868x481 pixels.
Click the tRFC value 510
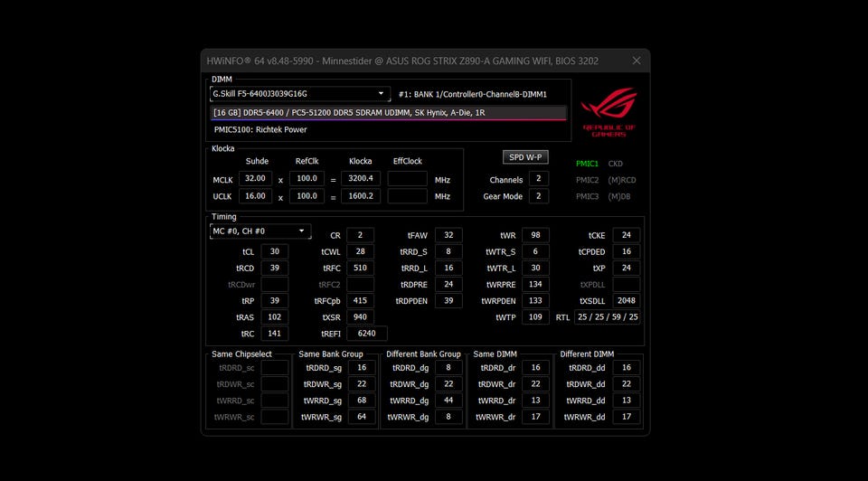pyautogui.click(x=360, y=268)
